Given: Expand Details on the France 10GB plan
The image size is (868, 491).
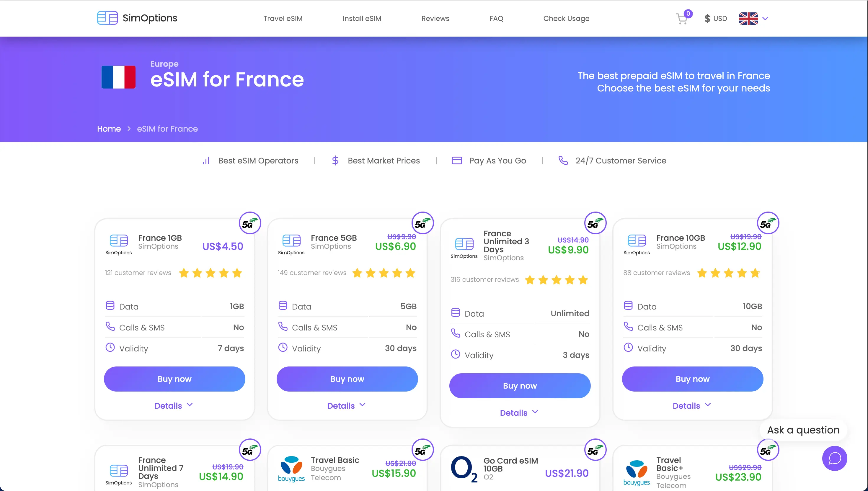Looking at the screenshot, I should (x=692, y=405).
